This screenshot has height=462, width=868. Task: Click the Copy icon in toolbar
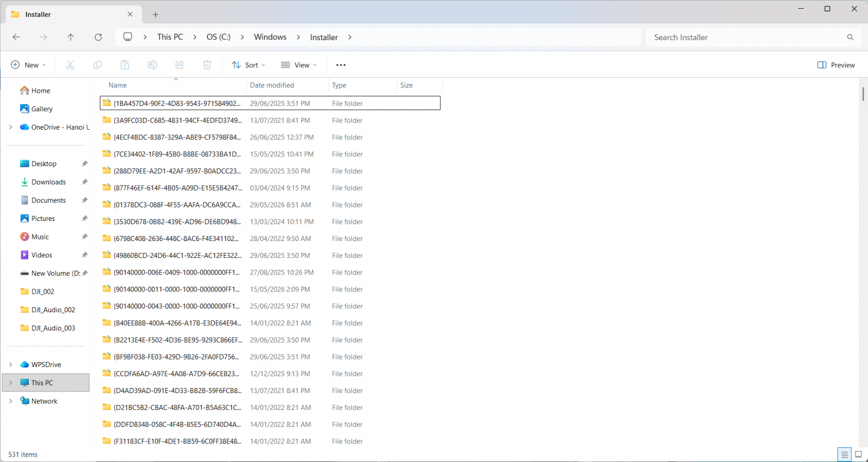(x=98, y=65)
